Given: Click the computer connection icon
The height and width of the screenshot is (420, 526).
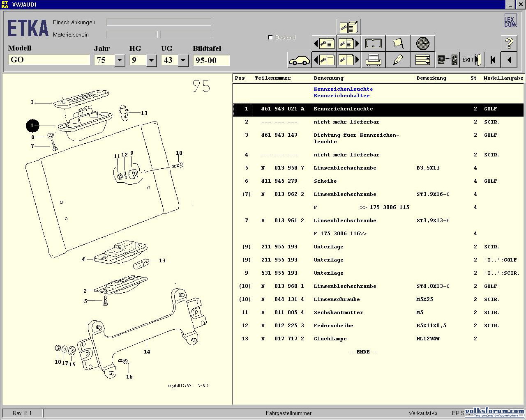Looking at the screenshot, I should 447,60.
